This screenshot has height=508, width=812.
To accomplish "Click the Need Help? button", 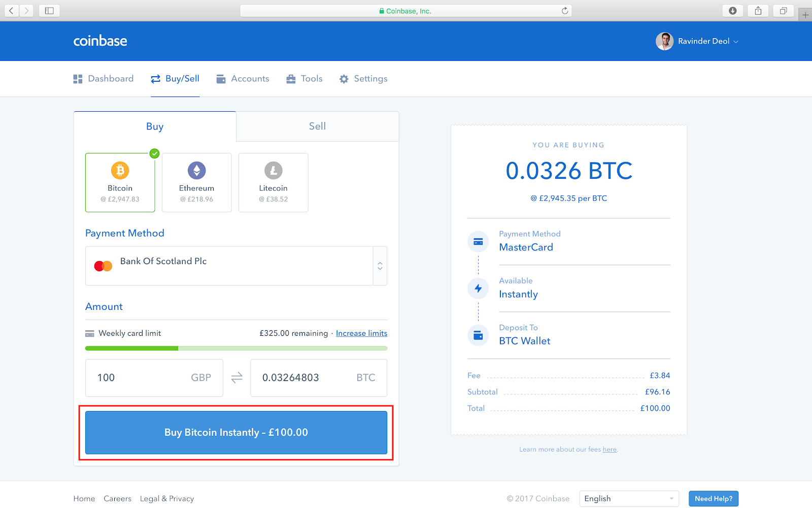I will (714, 499).
